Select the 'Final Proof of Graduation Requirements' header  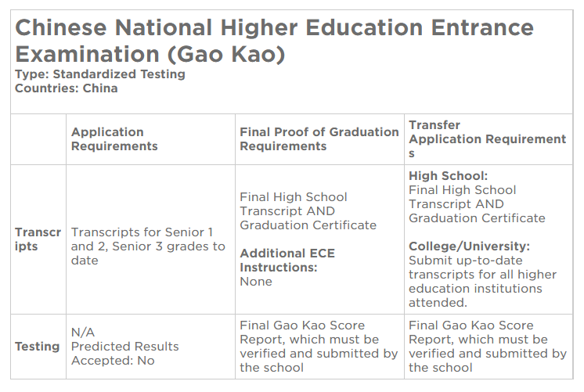pyautogui.click(x=319, y=139)
